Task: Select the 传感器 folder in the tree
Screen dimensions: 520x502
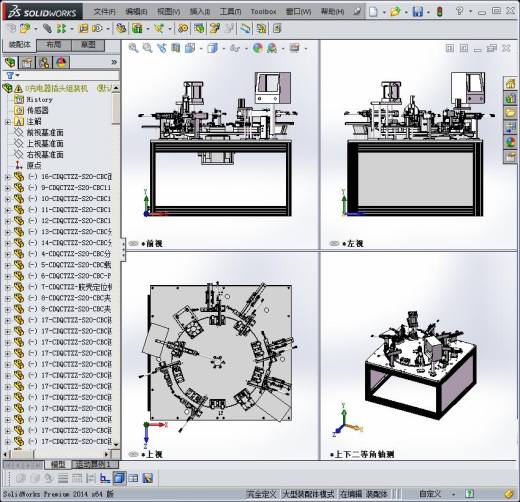Action: (37, 110)
